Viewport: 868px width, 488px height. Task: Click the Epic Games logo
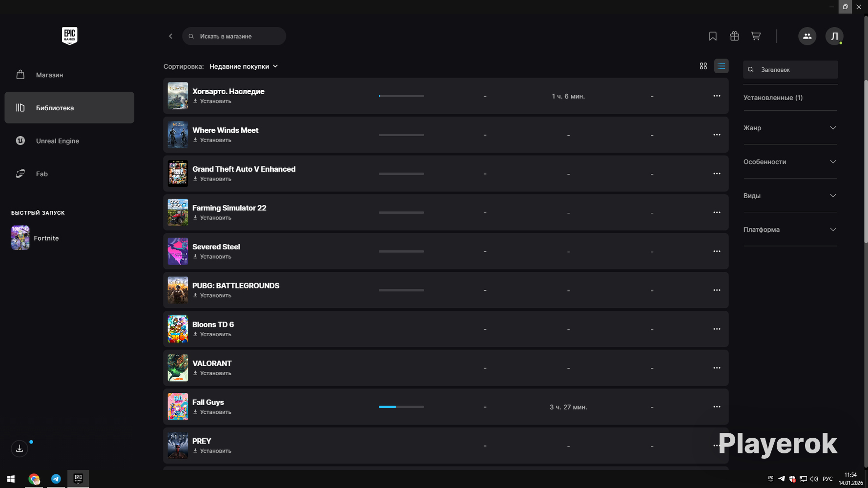[69, 36]
